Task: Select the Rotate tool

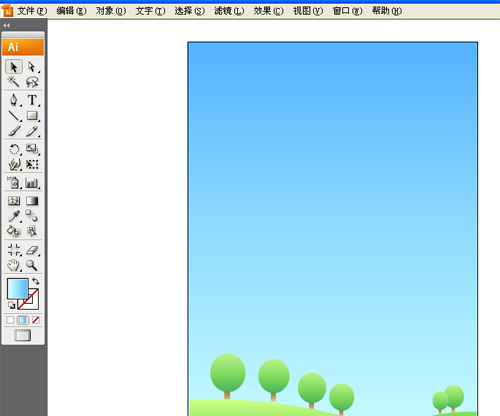Action: click(x=14, y=149)
